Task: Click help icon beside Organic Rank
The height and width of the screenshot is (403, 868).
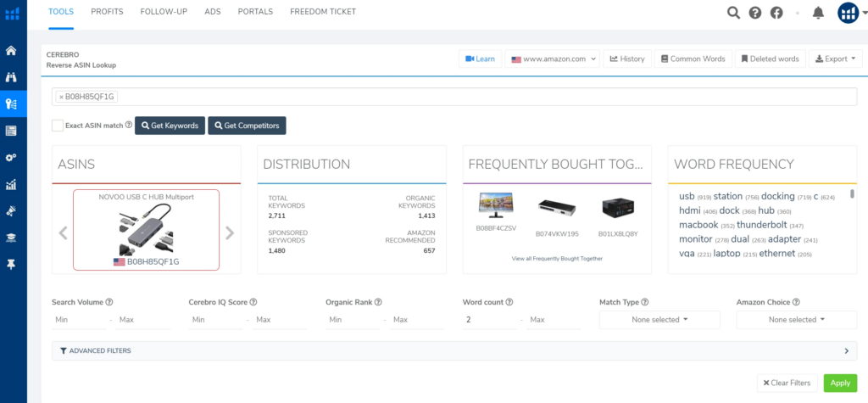Action: pyautogui.click(x=378, y=302)
